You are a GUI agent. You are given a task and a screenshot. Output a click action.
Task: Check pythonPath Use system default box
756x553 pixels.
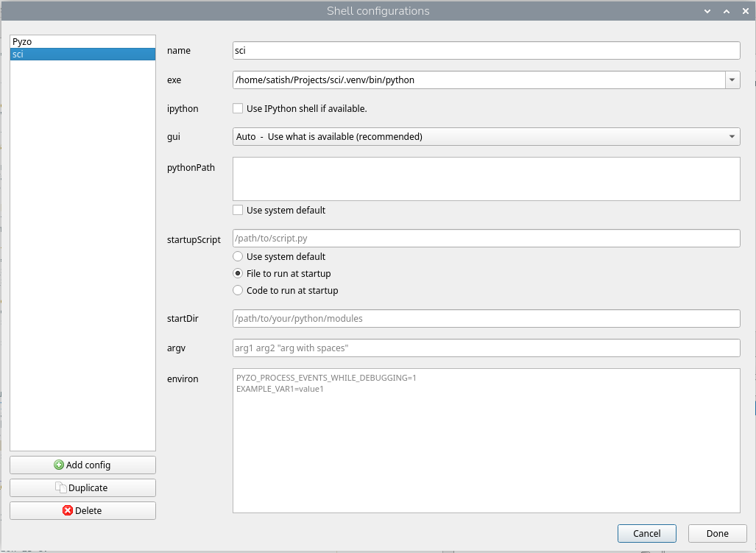(238, 210)
